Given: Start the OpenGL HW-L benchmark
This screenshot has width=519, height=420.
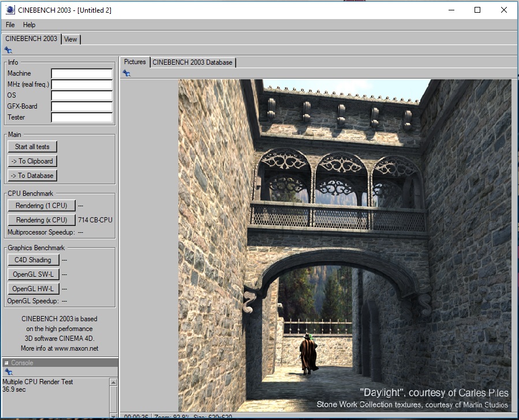Looking at the screenshot, I should pyautogui.click(x=33, y=289).
